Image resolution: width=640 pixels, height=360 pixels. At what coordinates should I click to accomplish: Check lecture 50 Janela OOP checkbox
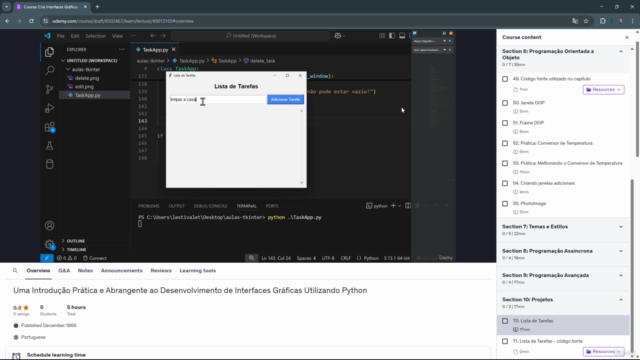505,103
